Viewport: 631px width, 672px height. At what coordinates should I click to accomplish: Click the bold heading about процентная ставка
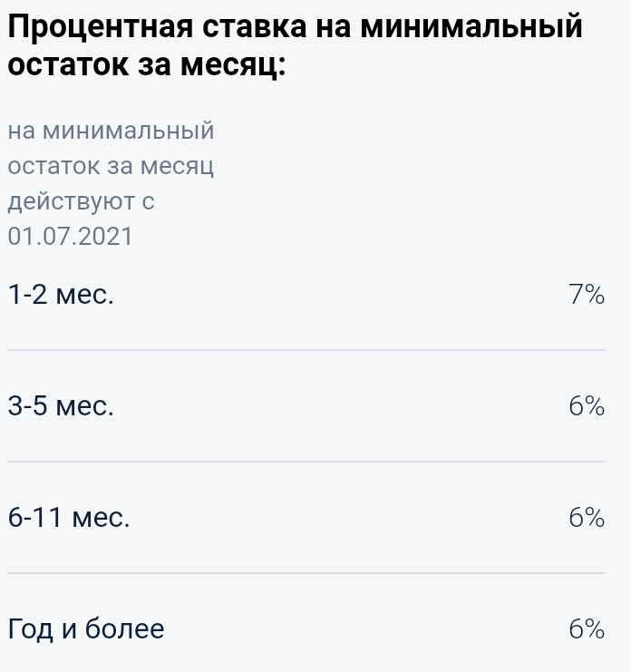click(x=296, y=45)
